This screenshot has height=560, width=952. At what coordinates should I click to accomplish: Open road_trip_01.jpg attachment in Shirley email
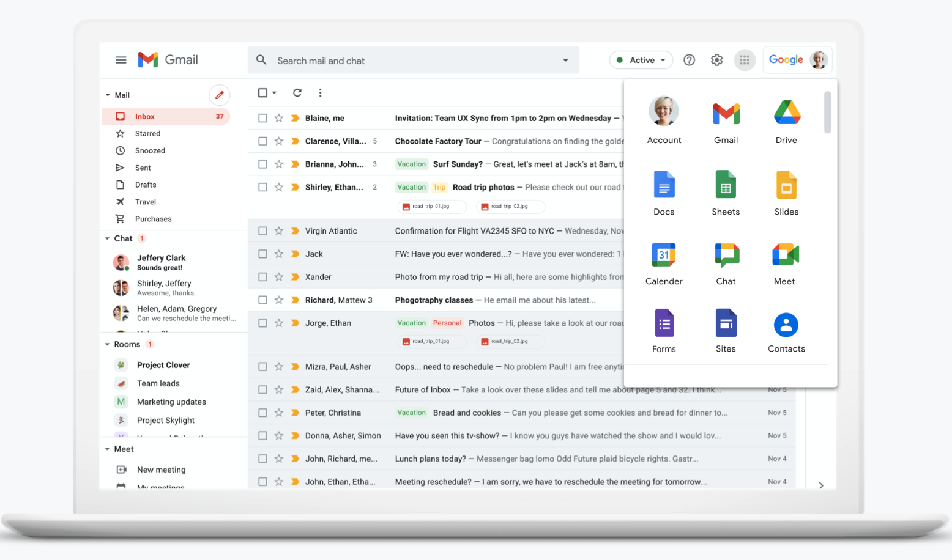[x=432, y=207]
